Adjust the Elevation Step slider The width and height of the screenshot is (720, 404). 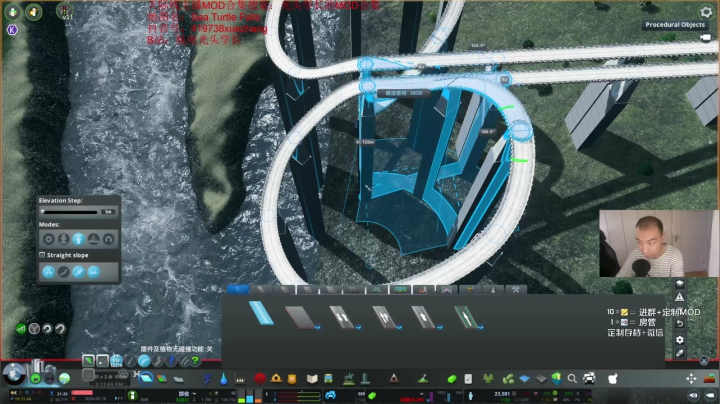70,212
